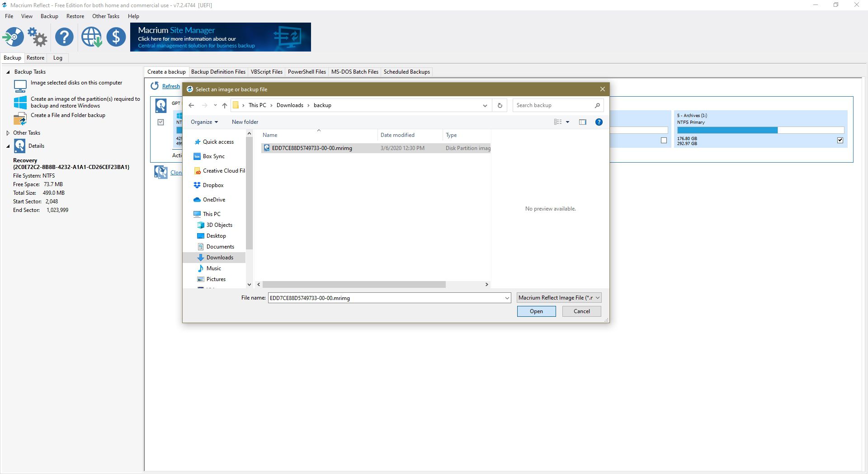Toggle the preview pane icon in dialog
868x474 pixels.
click(583, 122)
